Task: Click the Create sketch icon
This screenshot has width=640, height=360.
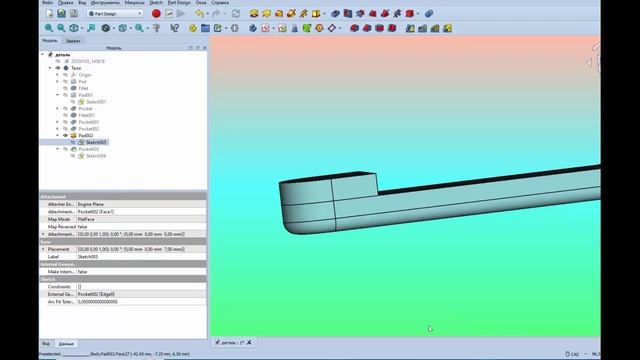Action: 266,28
